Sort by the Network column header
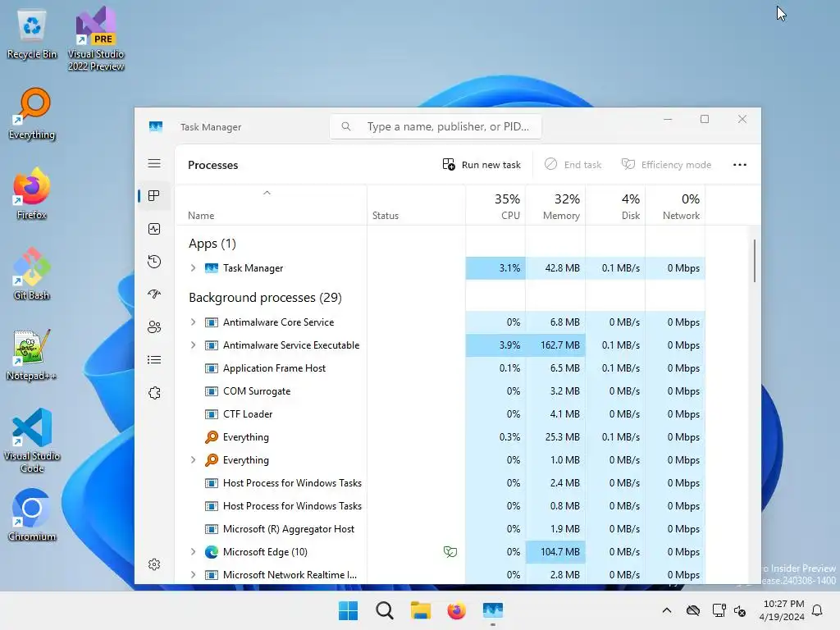Viewport: 840px width, 630px height. pyautogui.click(x=676, y=205)
